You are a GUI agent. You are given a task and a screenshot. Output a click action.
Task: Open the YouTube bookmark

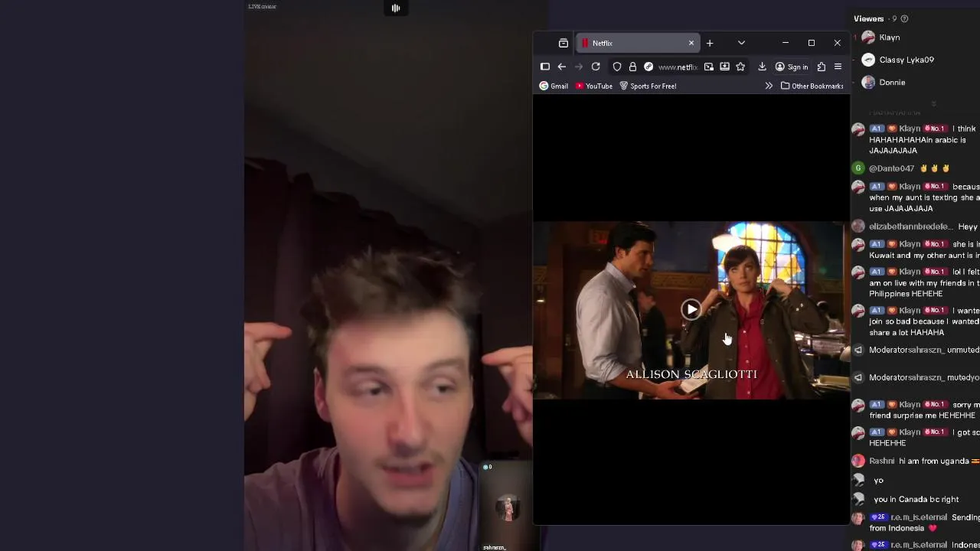pos(594,86)
